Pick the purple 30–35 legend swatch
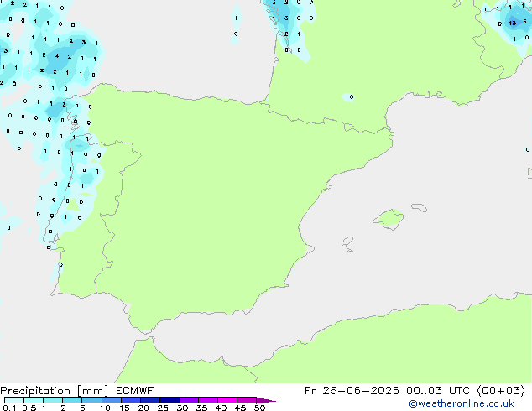The height and width of the screenshot is (411, 532). (189, 400)
